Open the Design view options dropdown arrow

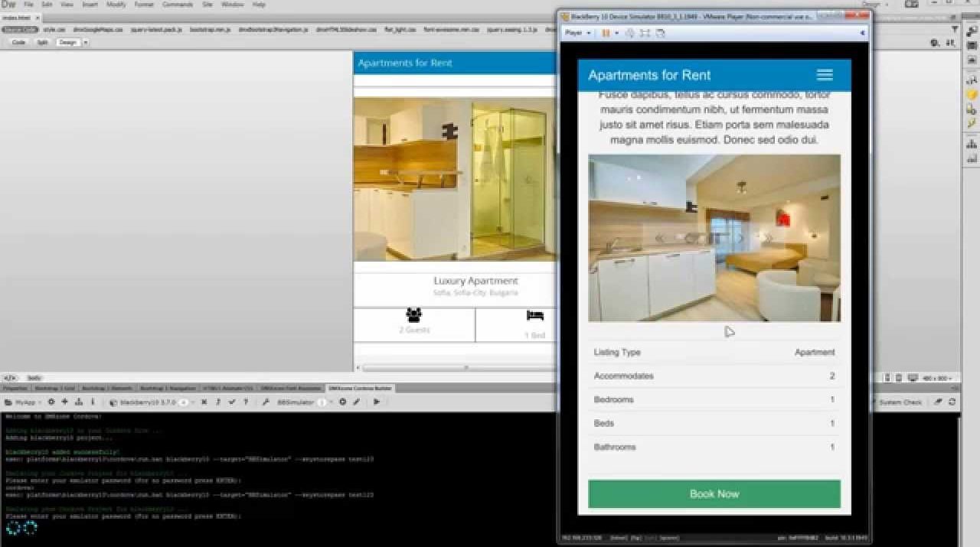click(x=85, y=42)
